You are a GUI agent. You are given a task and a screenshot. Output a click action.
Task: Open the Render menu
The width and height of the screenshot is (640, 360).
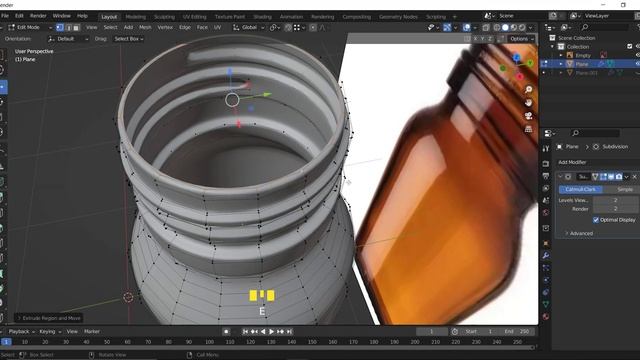38,16
